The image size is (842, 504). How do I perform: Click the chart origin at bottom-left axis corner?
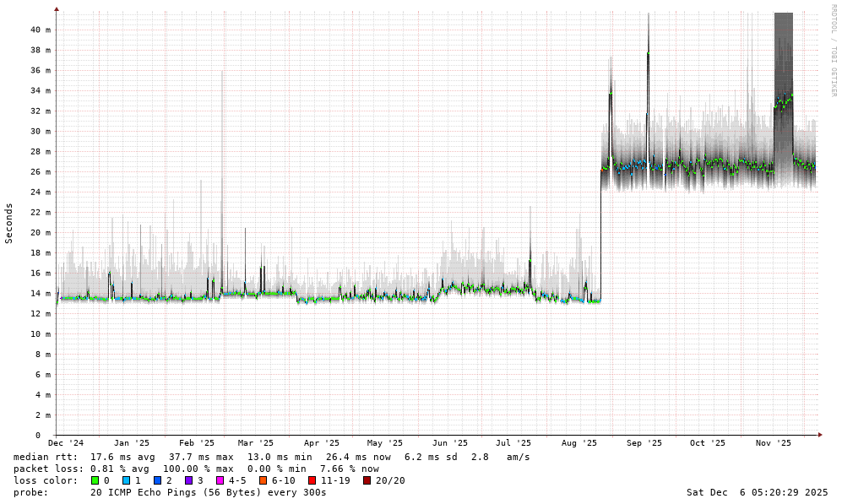click(x=56, y=434)
